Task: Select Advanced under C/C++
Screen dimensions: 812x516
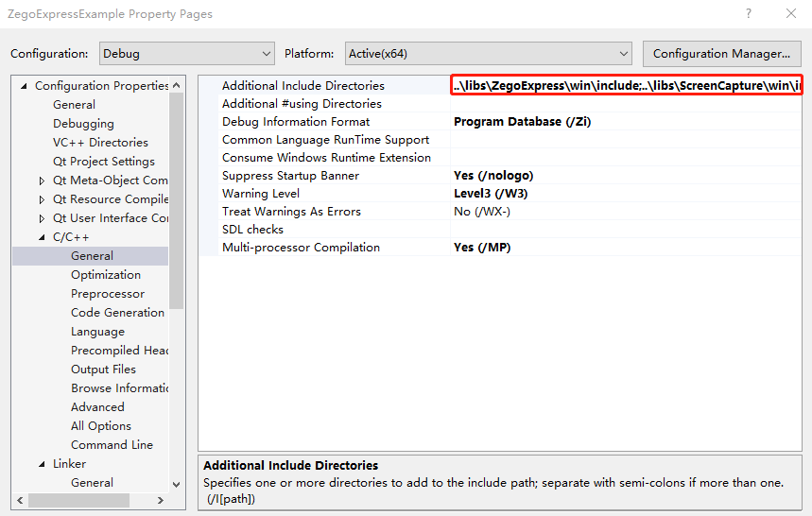Action: 97,407
